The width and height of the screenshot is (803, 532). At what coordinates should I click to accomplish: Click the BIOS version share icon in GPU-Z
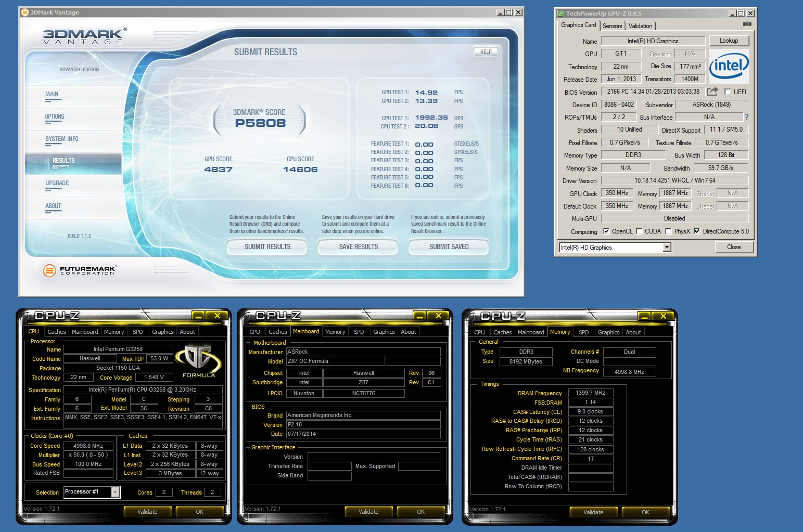pos(712,92)
